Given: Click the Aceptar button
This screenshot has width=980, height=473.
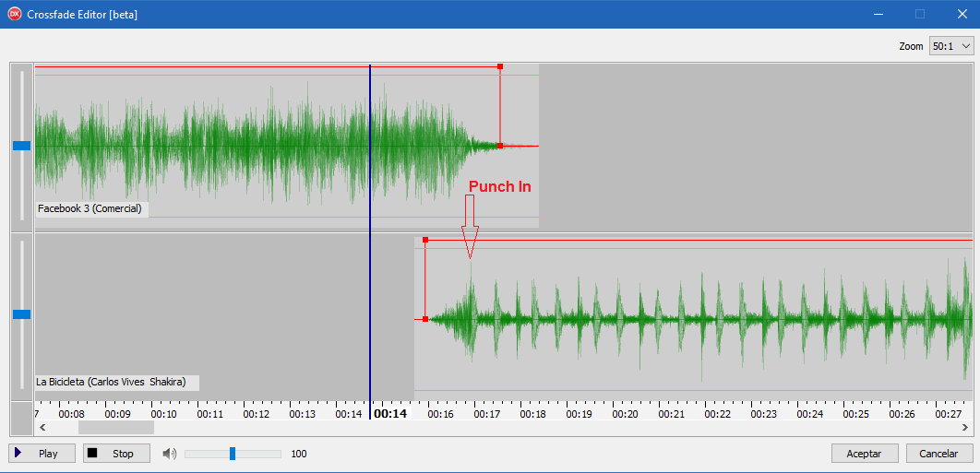Looking at the screenshot, I should point(865,454).
